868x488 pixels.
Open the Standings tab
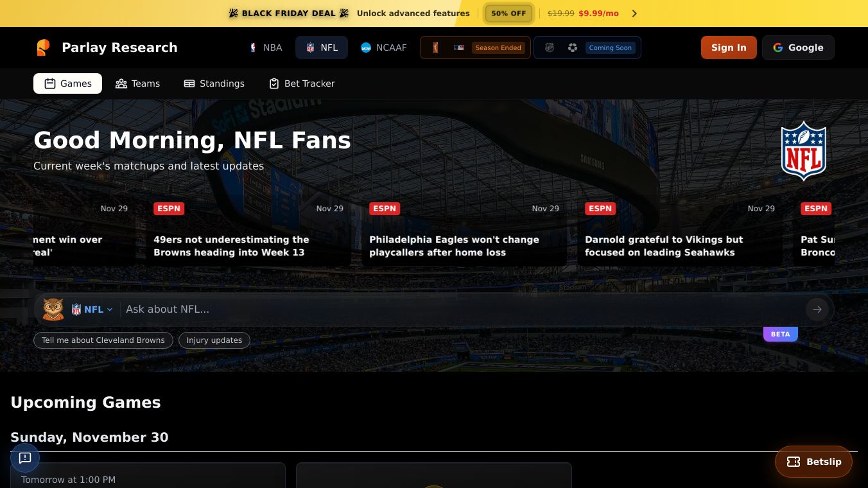(214, 83)
